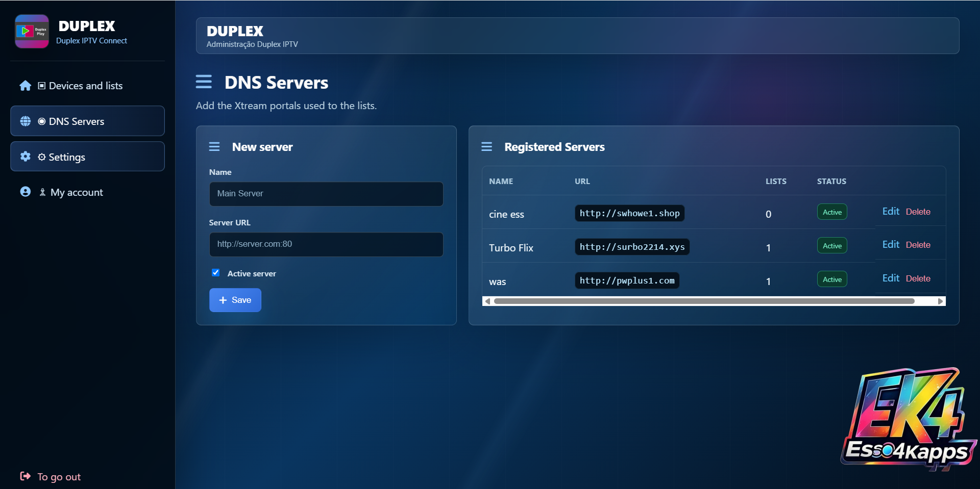Click the EK4 Esso4kapps logo
The width and height of the screenshot is (980, 489).
point(909,418)
